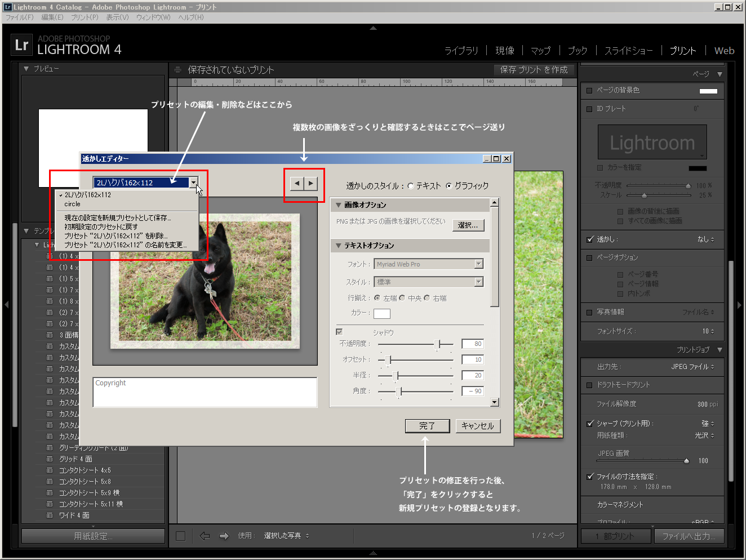
Task: Click the 選択... image button
Action: click(x=468, y=225)
